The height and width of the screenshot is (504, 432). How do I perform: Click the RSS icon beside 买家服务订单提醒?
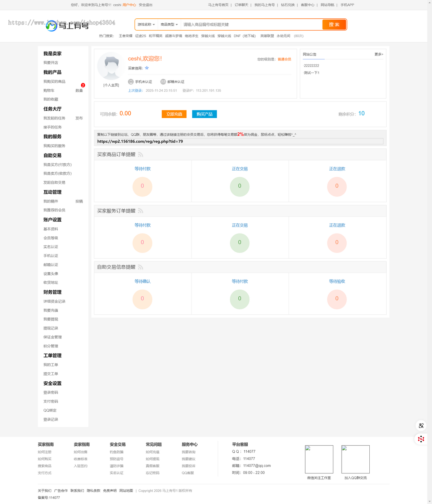140,211
